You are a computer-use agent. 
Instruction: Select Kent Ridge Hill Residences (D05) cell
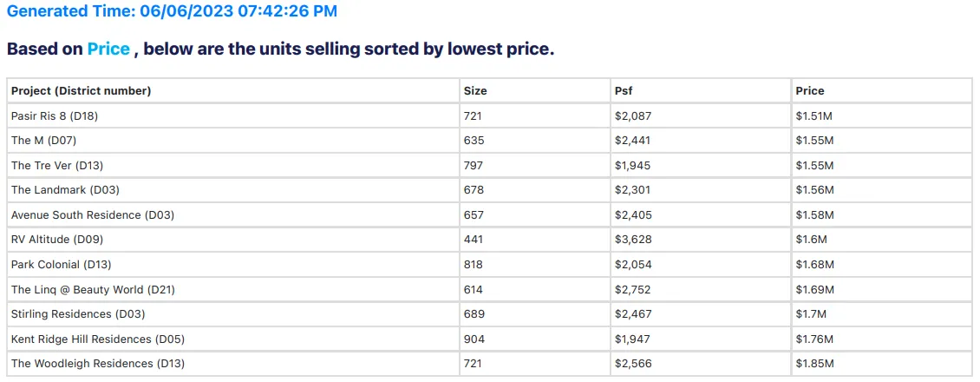coord(97,339)
